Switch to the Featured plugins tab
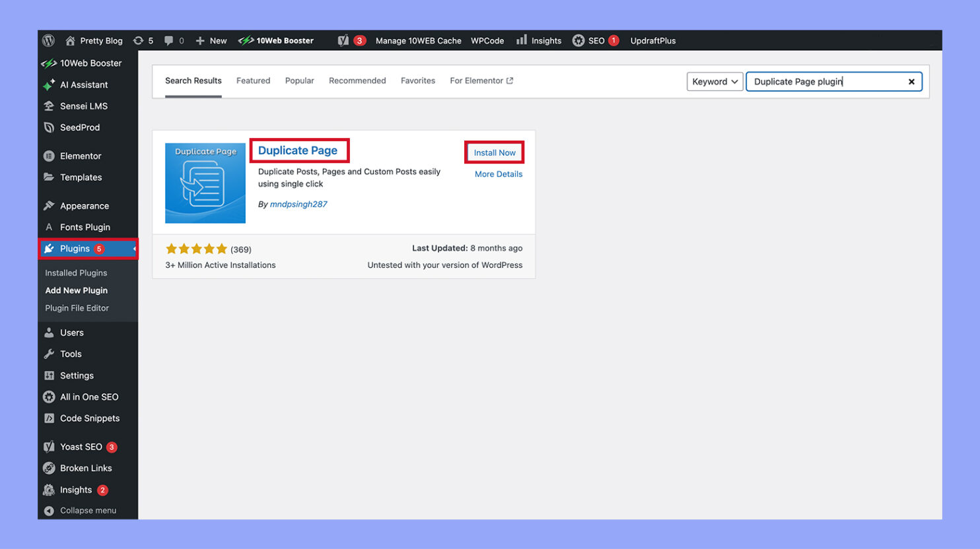 (x=253, y=80)
